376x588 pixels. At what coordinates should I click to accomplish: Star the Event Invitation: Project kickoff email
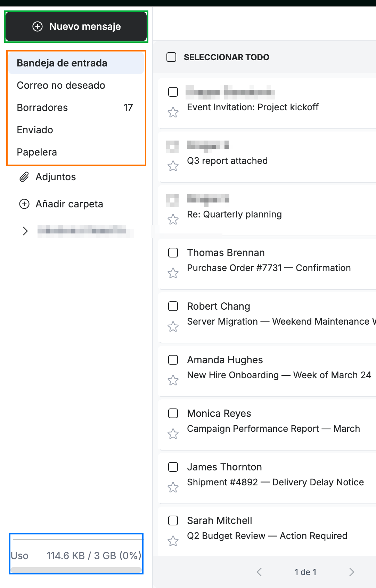tap(173, 112)
